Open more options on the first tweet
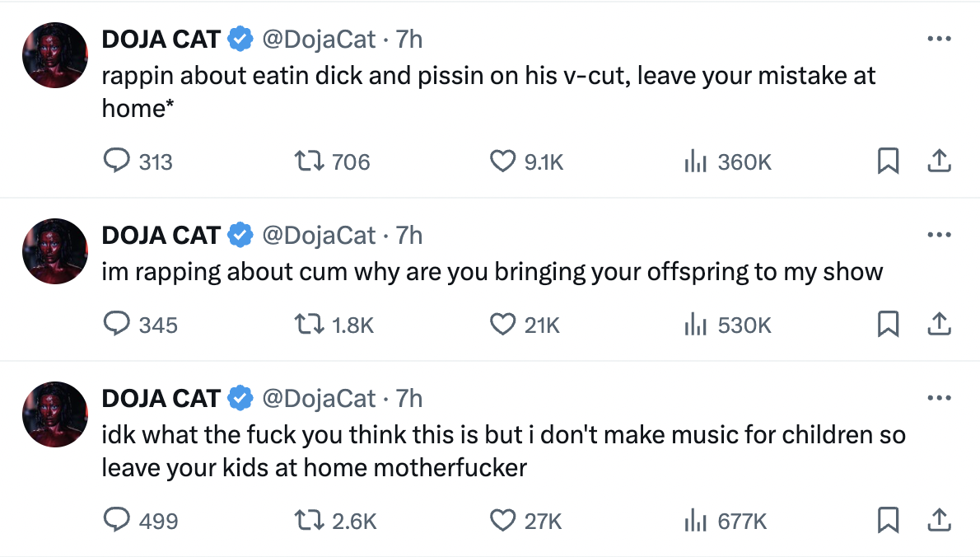Viewport: 980px width, 557px height. pyautogui.click(x=939, y=39)
